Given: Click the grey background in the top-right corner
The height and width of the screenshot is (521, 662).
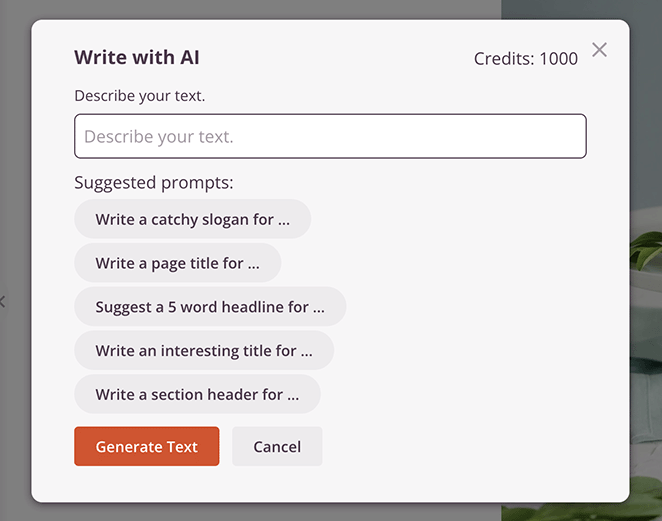Looking at the screenshot, I should [646, 12].
